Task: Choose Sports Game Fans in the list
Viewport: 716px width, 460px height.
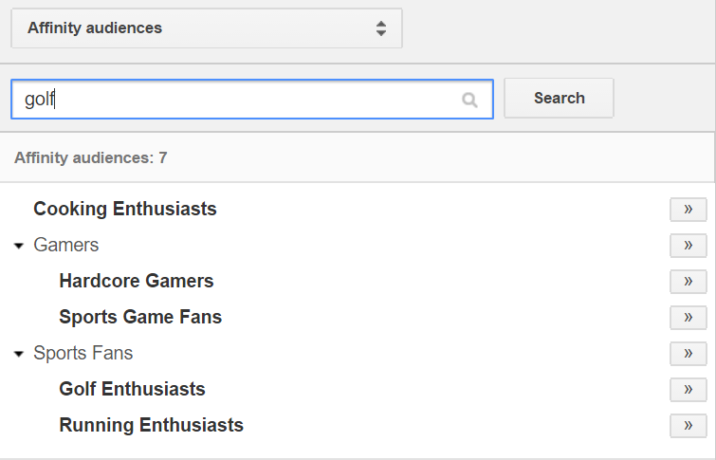Action: click(x=140, y=317)
